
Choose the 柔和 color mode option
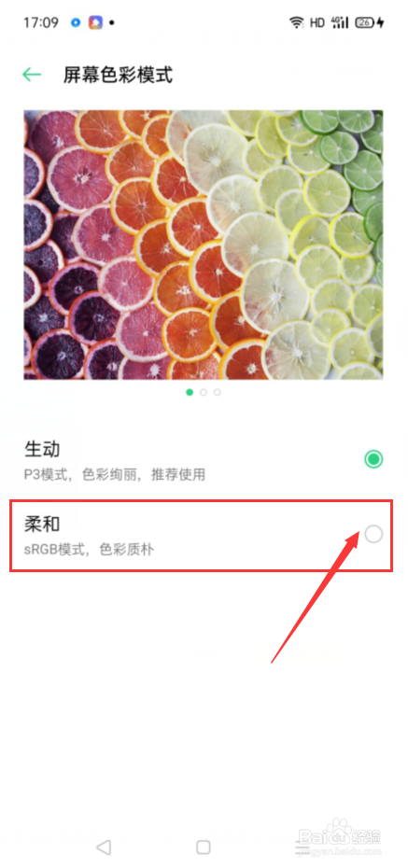202,536
